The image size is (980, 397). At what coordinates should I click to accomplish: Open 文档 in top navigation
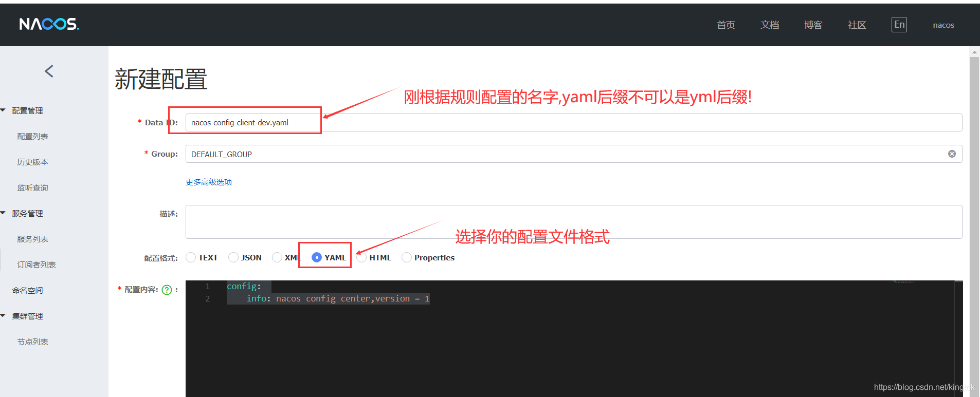pos(770,25)
